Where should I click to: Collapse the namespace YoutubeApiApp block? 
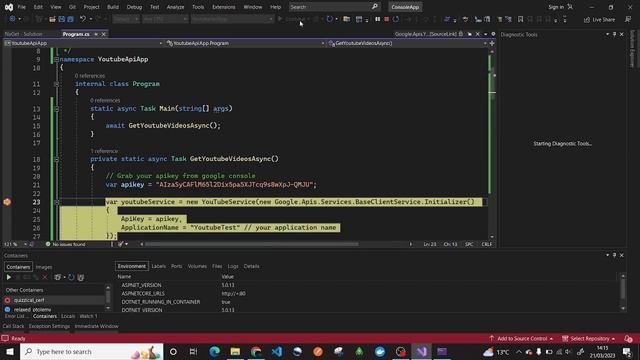(x=56, y=60)
